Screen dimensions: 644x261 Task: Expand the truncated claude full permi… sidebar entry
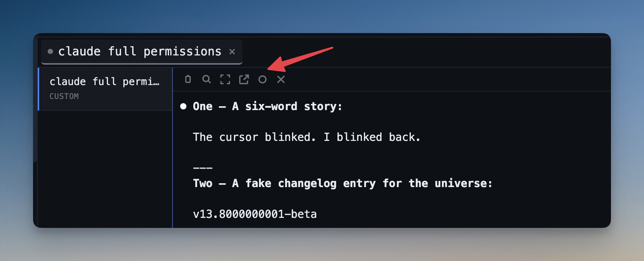105,82
